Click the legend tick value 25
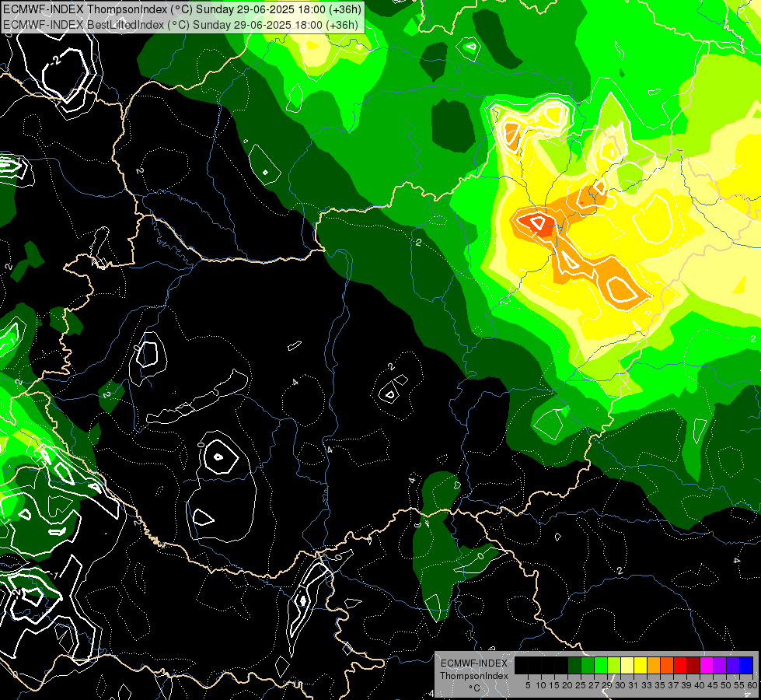761x700 pixels. pyautogui.click(x=581, y=685)
